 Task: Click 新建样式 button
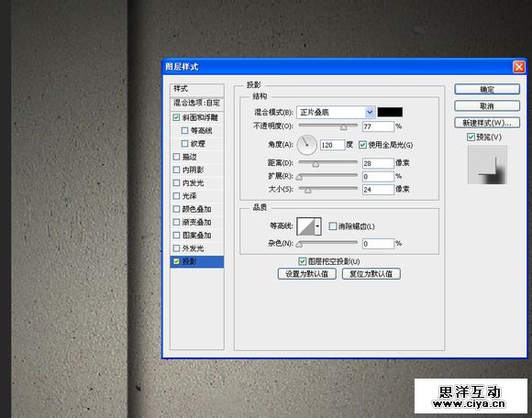tap(487, 123)
